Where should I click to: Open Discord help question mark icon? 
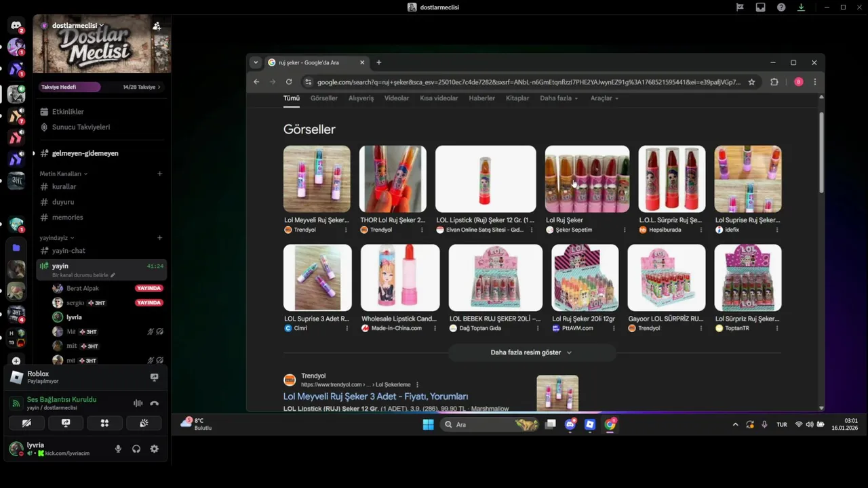[x=781, y=7]
